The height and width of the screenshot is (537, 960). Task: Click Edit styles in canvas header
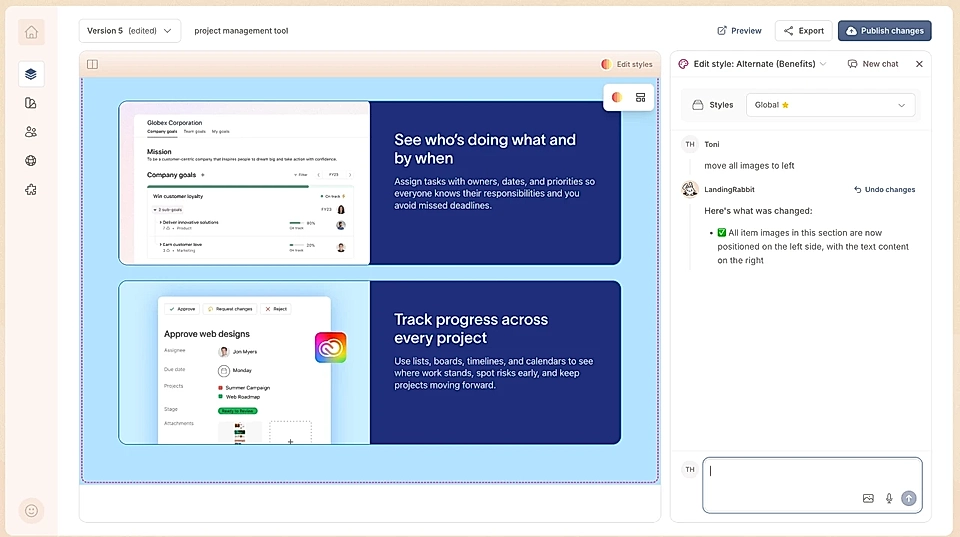(x=627, y=64)
